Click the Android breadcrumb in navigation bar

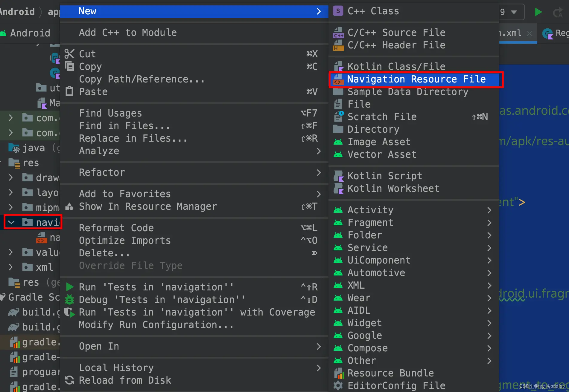(17, 12)
